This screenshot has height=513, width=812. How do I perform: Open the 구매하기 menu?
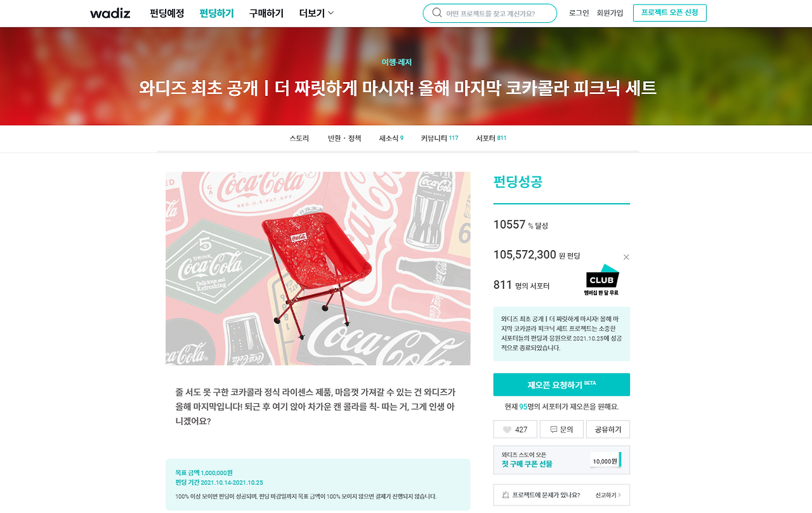pyautogui.click(x=266, y=13)
